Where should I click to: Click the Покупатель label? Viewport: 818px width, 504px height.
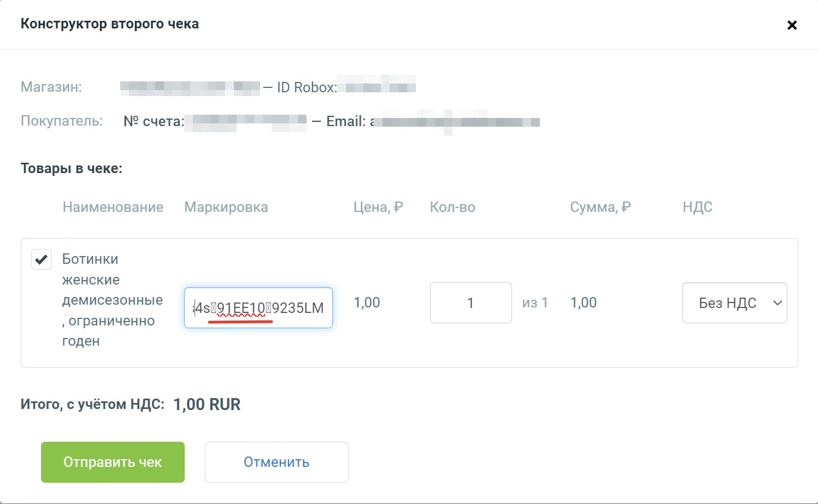[x=62, y=121]
